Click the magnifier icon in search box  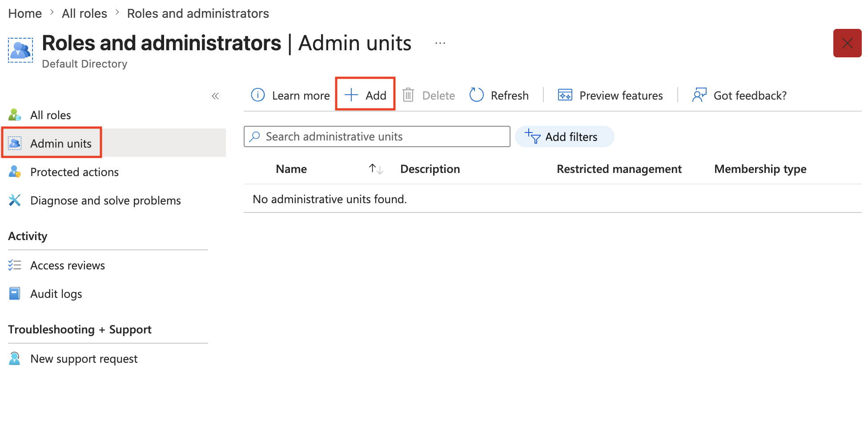pos(255,136)
